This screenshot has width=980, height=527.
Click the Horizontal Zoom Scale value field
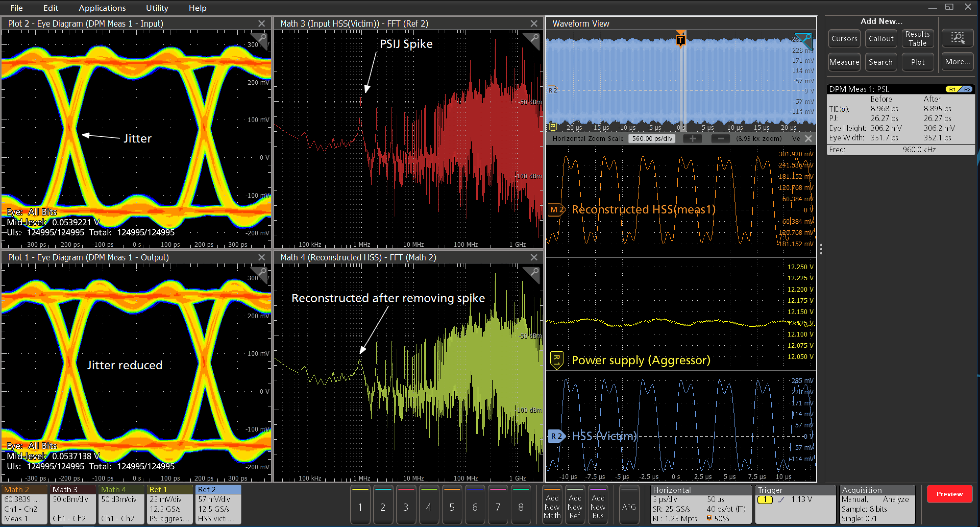click(x=652, y=139)
